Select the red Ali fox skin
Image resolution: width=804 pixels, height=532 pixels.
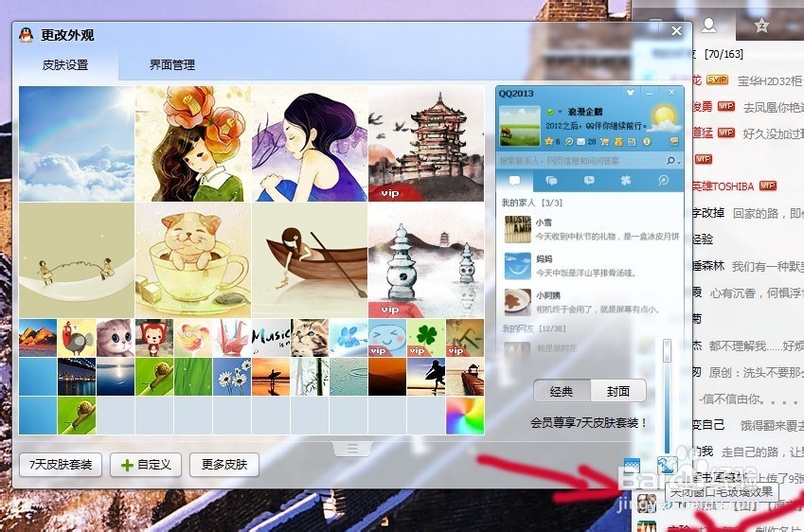click(x=154, y=338)
